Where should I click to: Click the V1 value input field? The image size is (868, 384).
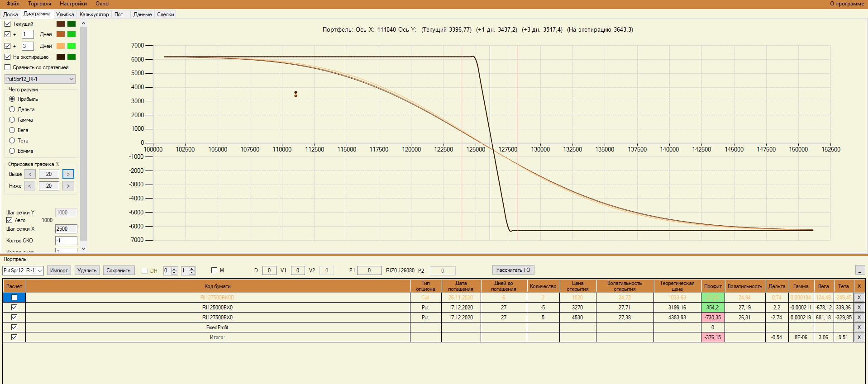tap(297, 270)
